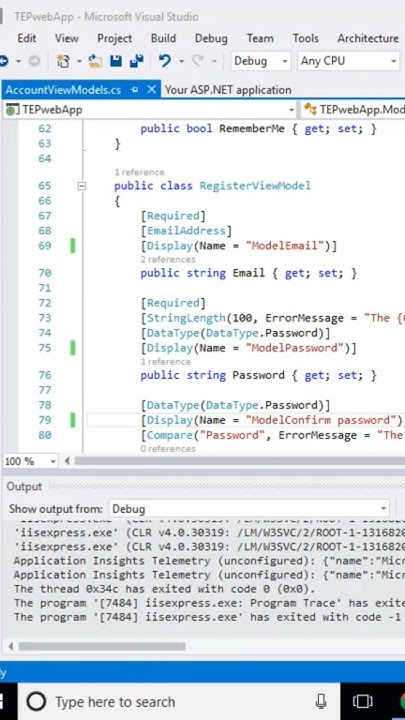Click '2 references' above Email property
Viewport: 405px width, 720px height.
[x=168, y=259]
